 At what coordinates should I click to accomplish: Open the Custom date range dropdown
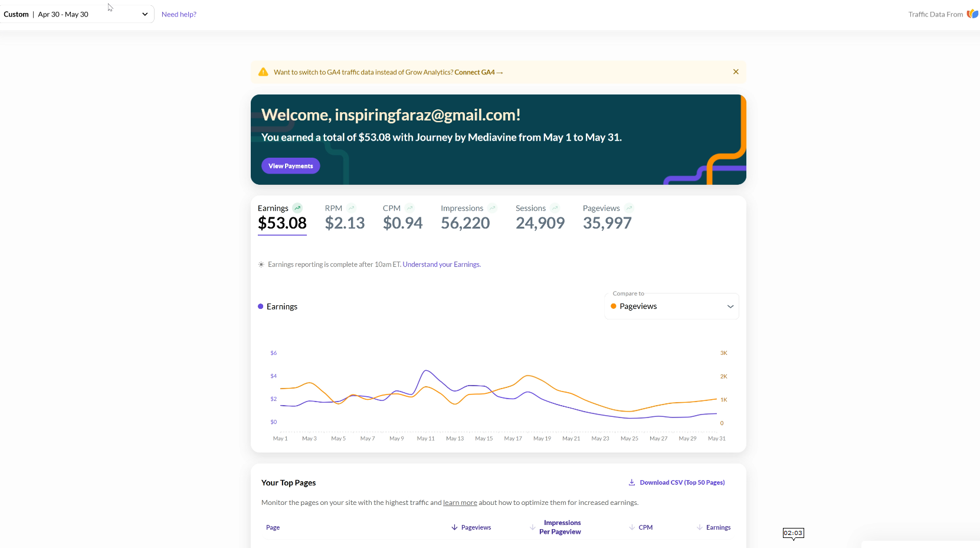click(77, 14)
